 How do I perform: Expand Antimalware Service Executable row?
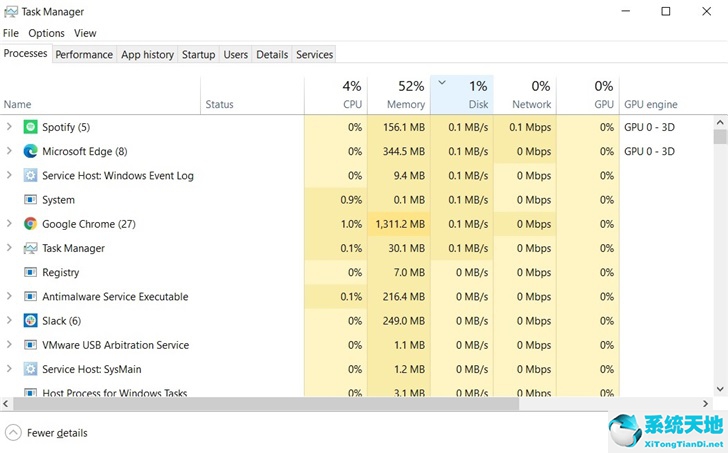[9, 296]
